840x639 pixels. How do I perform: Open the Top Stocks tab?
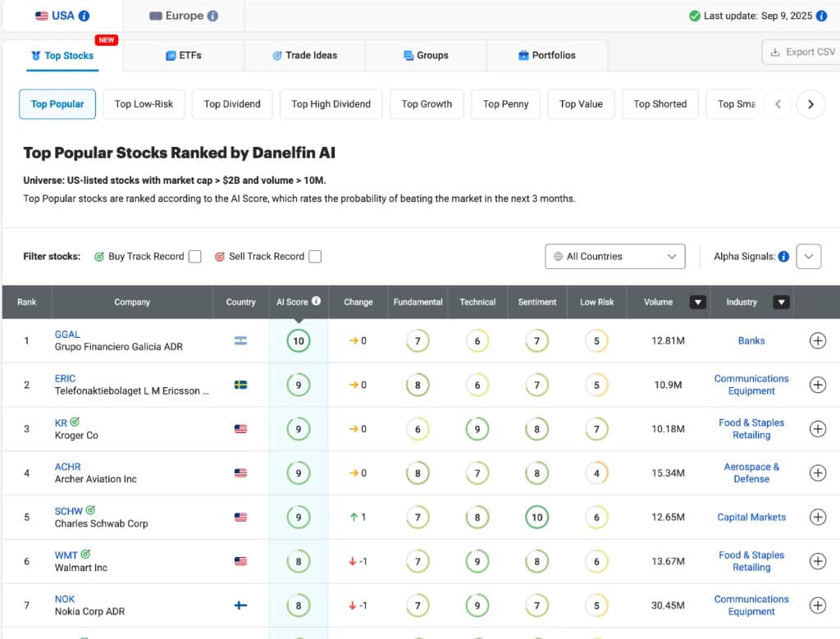[x=62, y=56]
